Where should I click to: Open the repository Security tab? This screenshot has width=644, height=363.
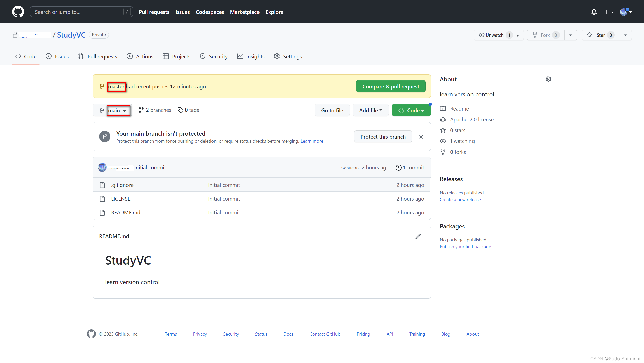click(x=214, y=56)
